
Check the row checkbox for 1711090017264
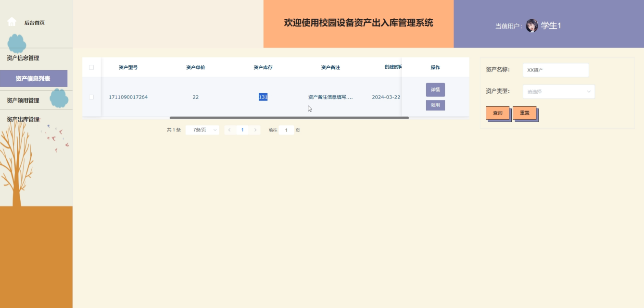[x=91, y=97]
